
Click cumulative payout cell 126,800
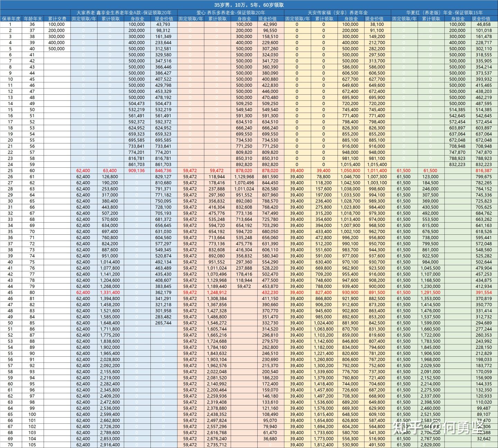[x=110, y=177]
